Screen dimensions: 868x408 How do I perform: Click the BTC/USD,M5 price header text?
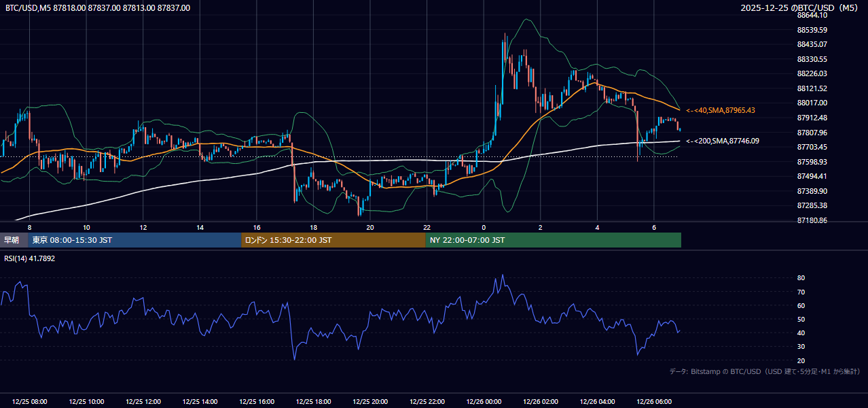coord(98,8)
